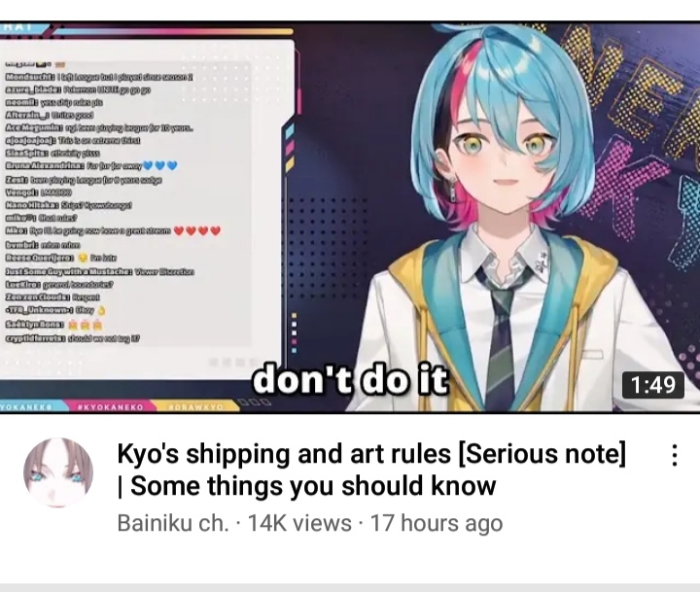This screenshot has width=700, height=592.
Task: Click the red heart emojis in chat
Action: point(196,230)
